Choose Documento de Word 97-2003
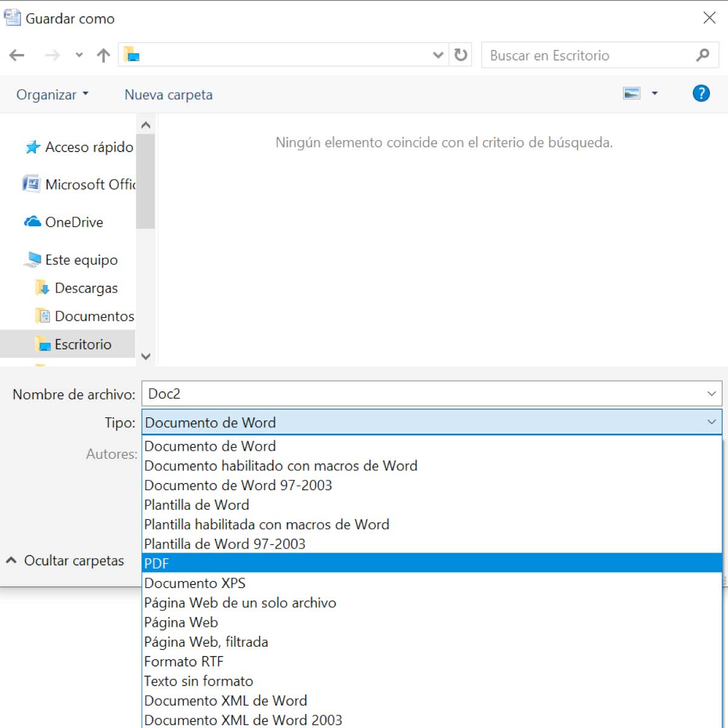 point(432,485)
